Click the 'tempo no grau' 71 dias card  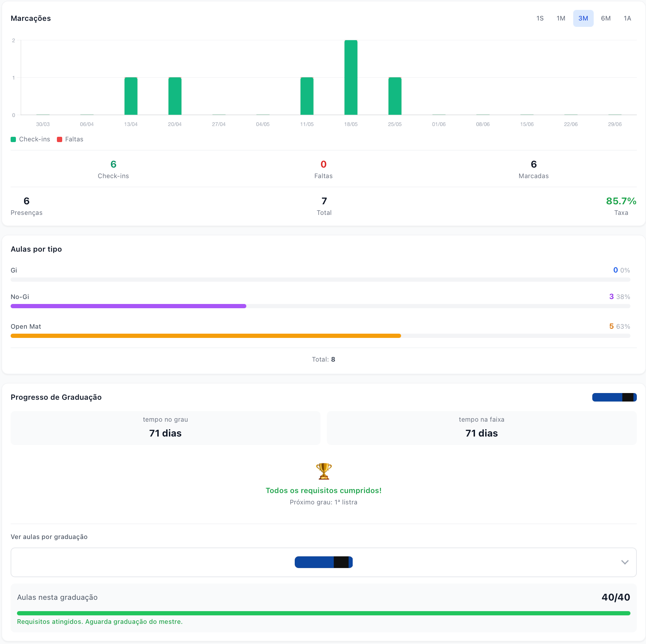tap(165, 428)
